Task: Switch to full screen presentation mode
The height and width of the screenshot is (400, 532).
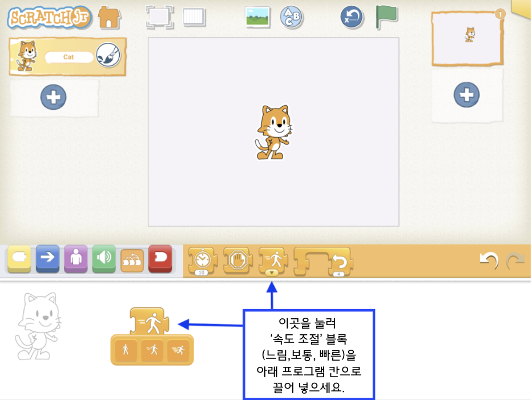Action: click(159, 17)
